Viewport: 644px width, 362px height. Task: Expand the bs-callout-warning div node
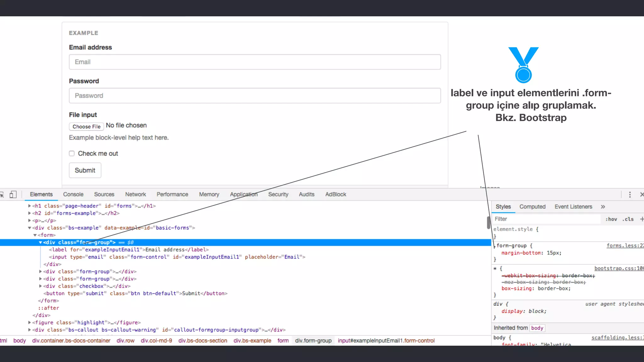(x=30, y=330)
